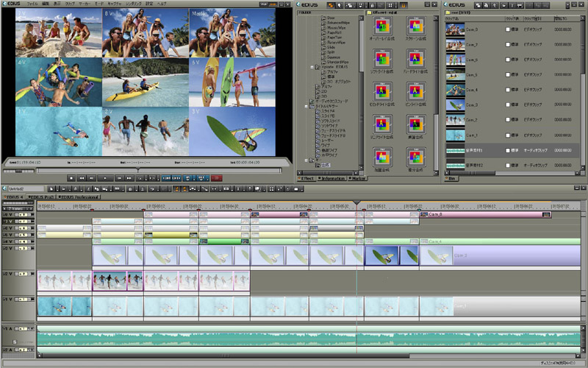This screenshot has height=368, width=588.
Task: Select the 加算合成 effect icon
Action: coord(382,155)
